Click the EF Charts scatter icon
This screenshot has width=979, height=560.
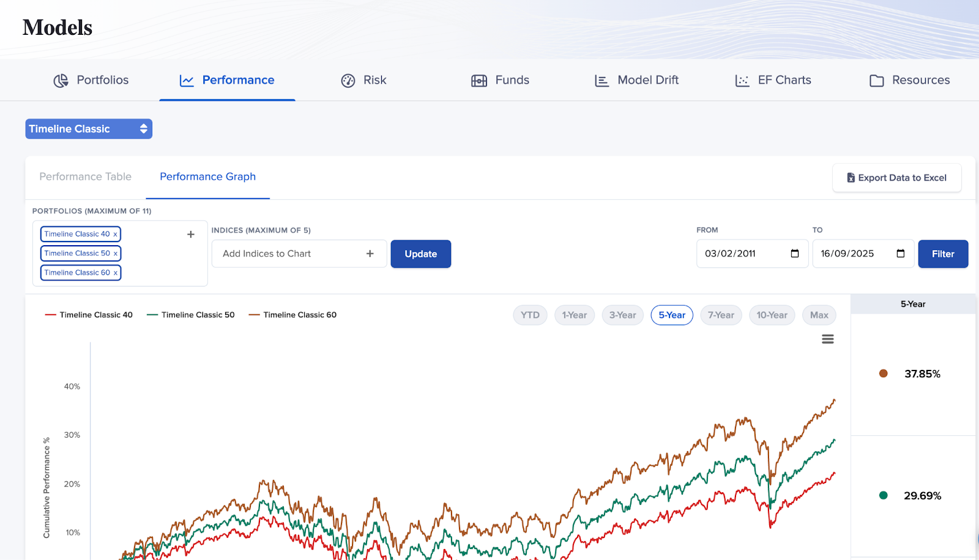[x=742, y=81]
